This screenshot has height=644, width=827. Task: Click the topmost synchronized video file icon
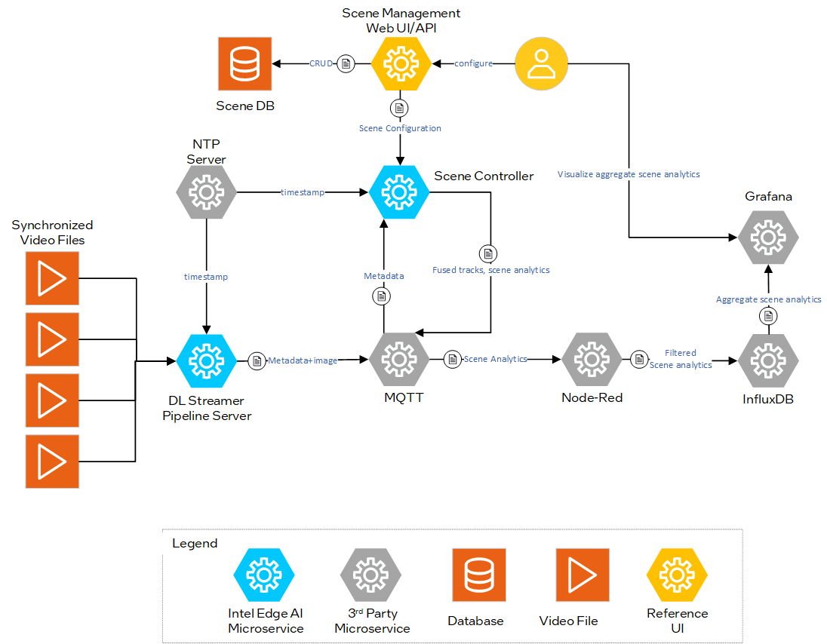click(x=52, y=279)
